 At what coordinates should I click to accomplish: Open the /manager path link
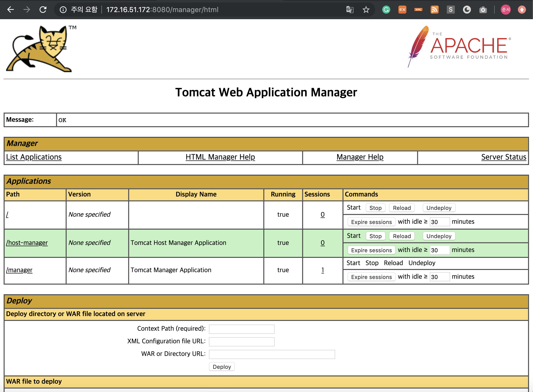[x=19, y=270]
